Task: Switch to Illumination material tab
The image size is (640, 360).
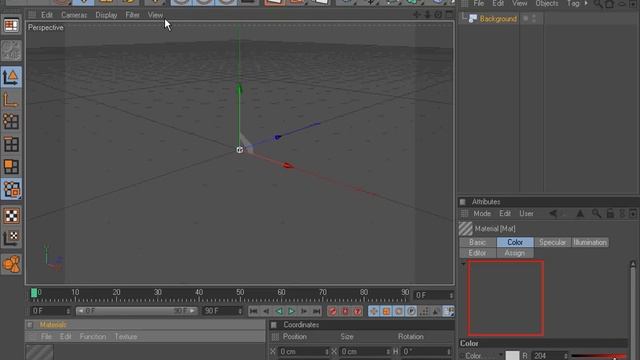Action: (590, 242)
